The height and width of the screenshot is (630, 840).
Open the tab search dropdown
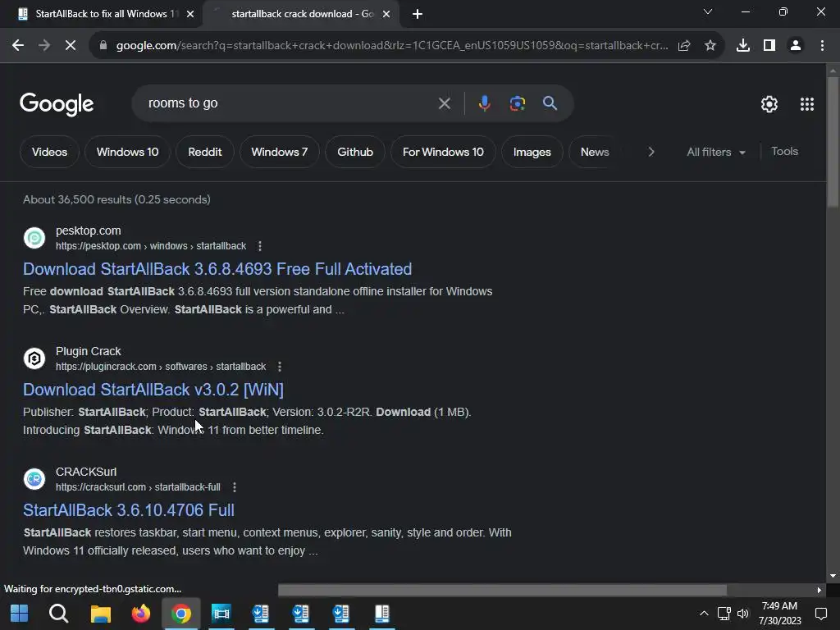pyautogui.click(x=708, y=11)
